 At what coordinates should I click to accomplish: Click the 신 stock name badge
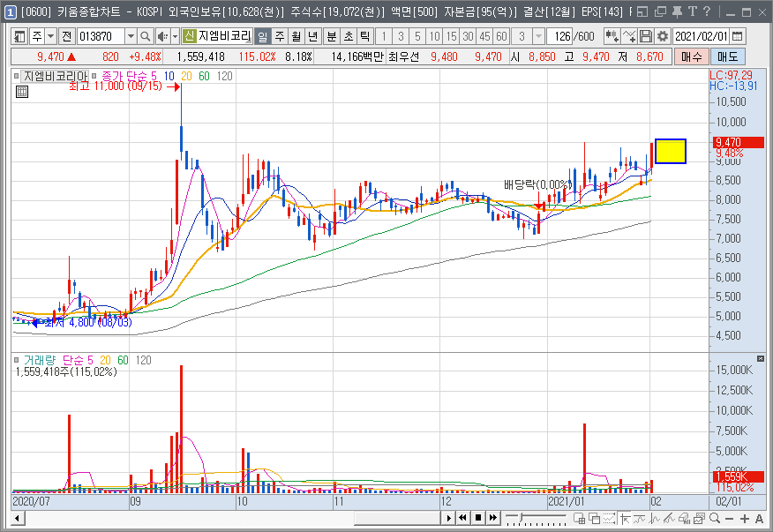point(190,36)
